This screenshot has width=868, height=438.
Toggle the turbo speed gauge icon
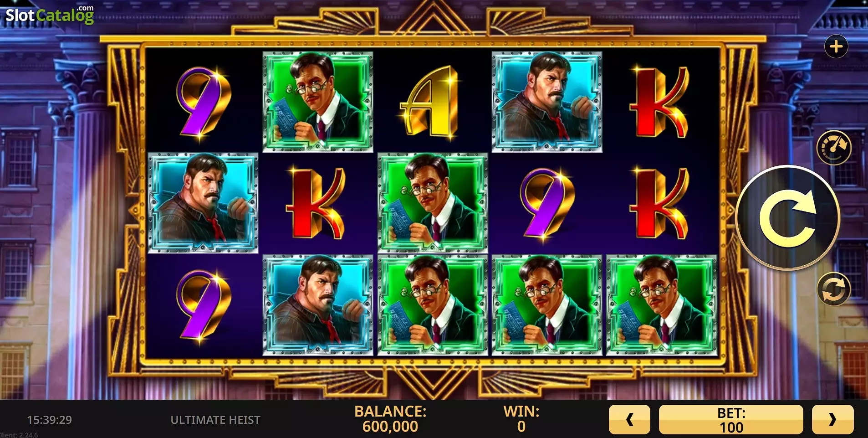[x=834, y=148]
